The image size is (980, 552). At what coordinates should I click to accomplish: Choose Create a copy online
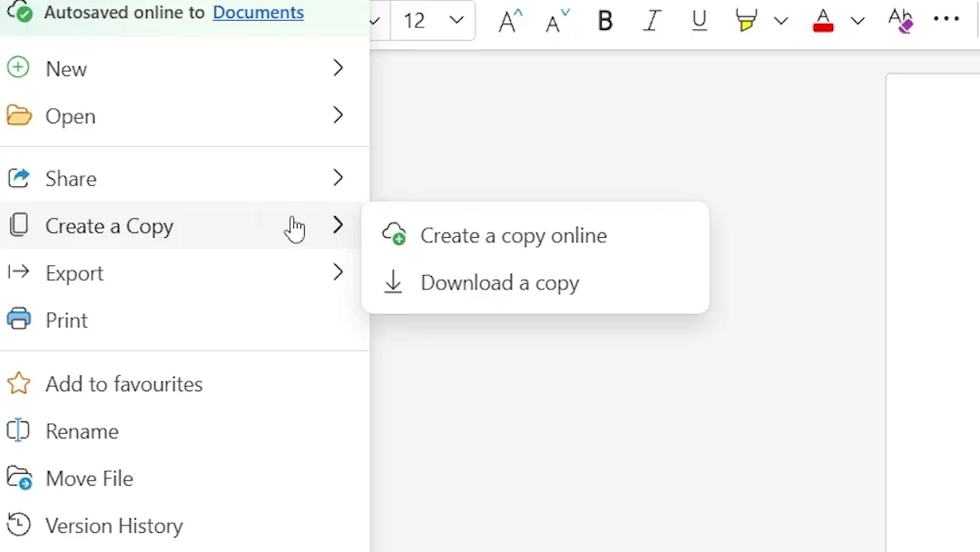coord(535,236)
